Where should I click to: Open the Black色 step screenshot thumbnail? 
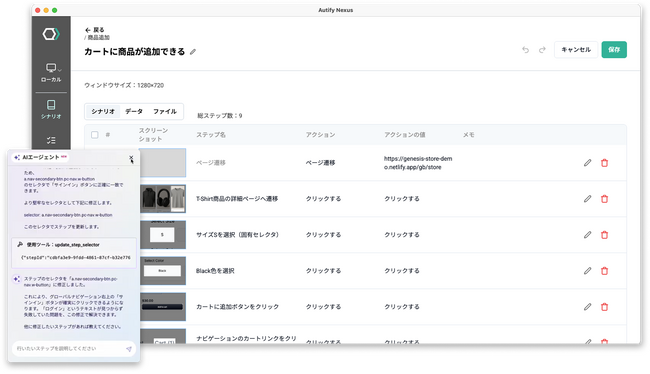(x=162, y=271)
